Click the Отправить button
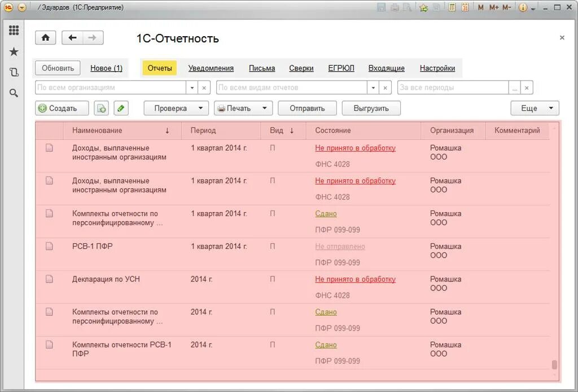 [307, 108]
